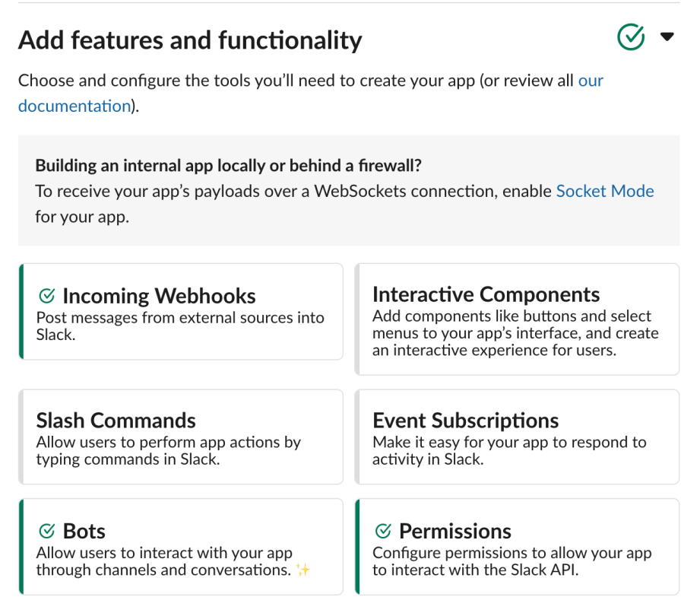
Task: Click the 'Add features and functionality' heading
Action: coord(190,40)
